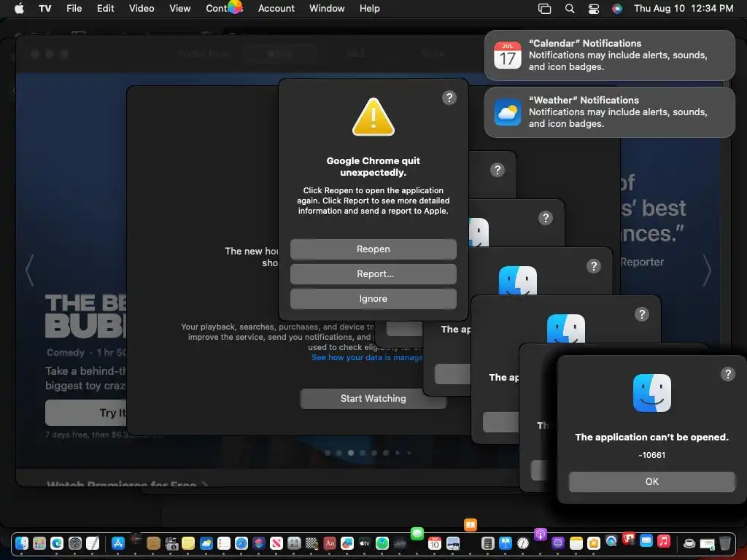
Task: Launch Microsoft Edge from the Dock
Action: [x=57, y=543]
